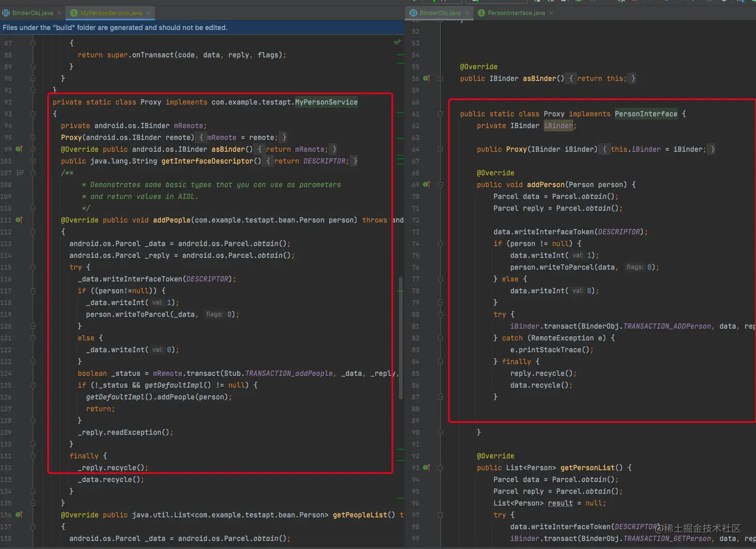Click line number 92 in left gutter

pos(8,102)
